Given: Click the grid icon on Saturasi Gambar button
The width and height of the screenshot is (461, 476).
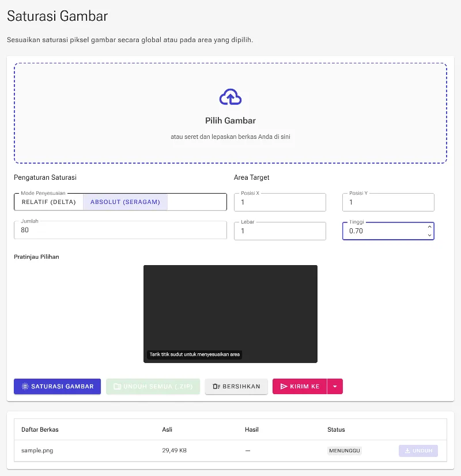Looking at the screenshot, I should (x=25, y=387).
